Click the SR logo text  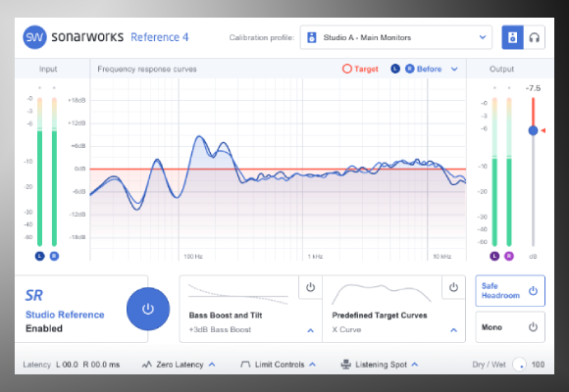pyautogui.click(x=34, y=296)
